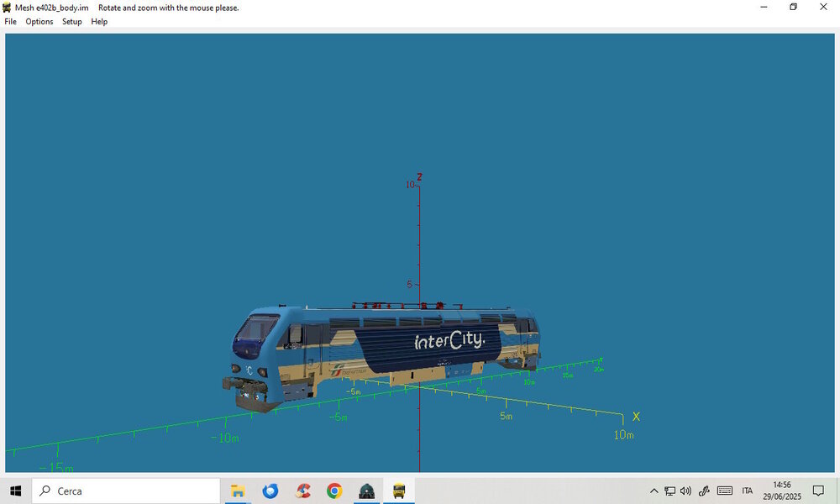This screenshot has height=504, width=840.
Task: Open the File menu
Action: [11, 22]
